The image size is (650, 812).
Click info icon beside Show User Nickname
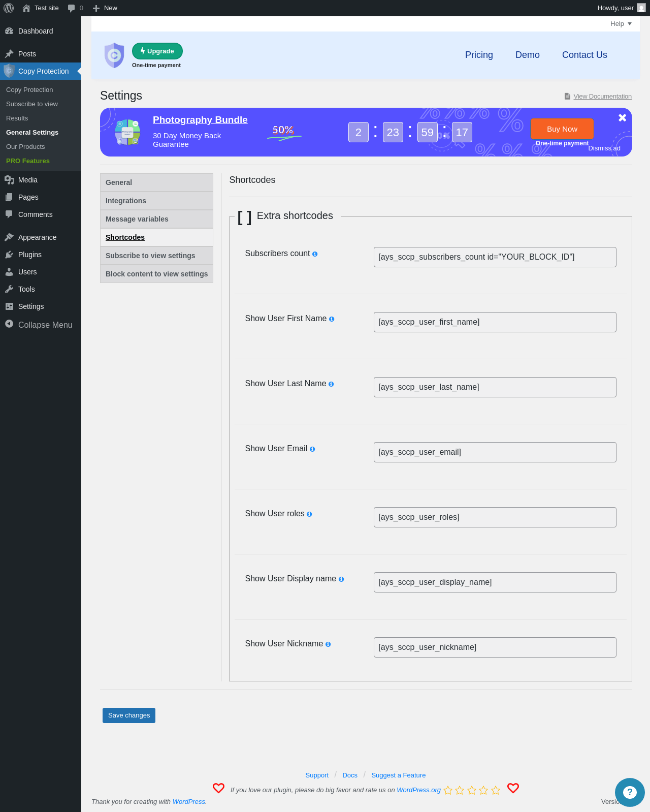click(328, 644)
